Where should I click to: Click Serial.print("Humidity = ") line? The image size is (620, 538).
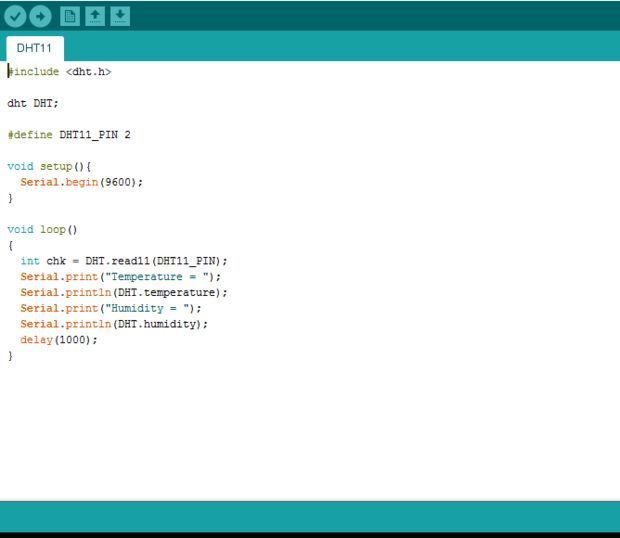111,308
